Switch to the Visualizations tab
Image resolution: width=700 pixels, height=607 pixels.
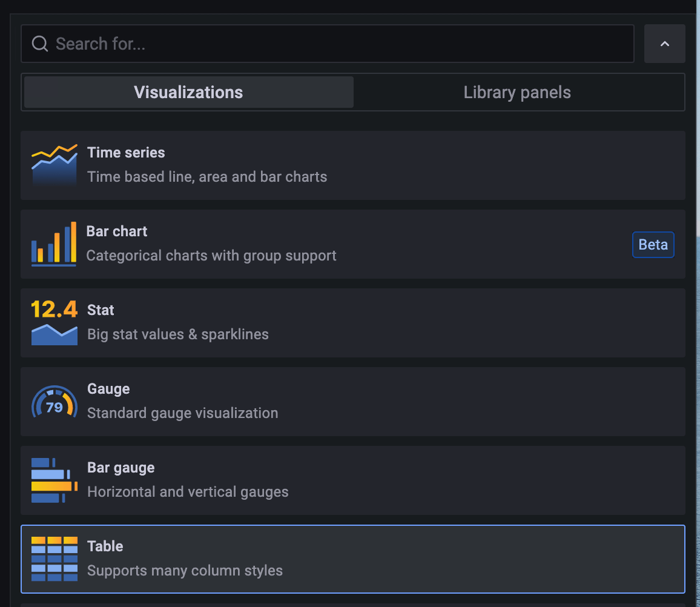[x=188, y=92]
